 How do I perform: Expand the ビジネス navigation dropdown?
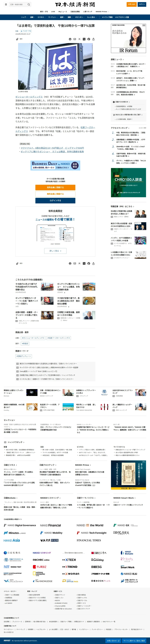point(41,17)
